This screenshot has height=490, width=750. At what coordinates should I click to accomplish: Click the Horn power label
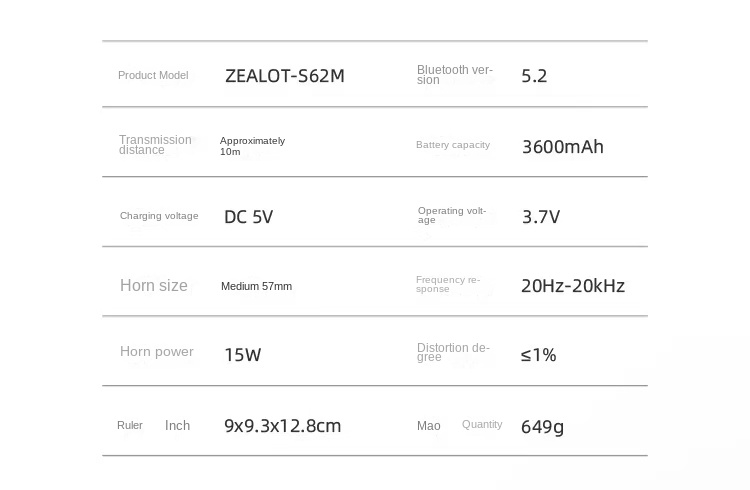tap(157, 351)
